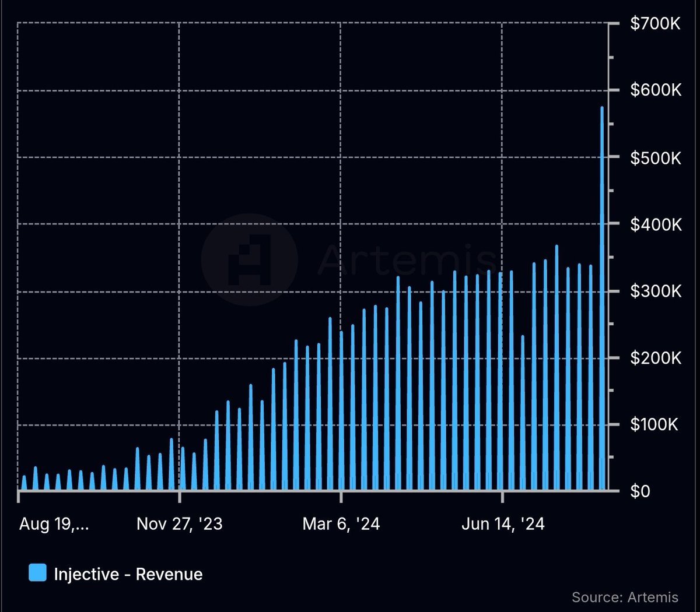The width and height of the screenshot is (700, 612).
Task: Click the 'Mar 6, '24' x-axis label
Action: pyautogui.click(x=341, y=524)
